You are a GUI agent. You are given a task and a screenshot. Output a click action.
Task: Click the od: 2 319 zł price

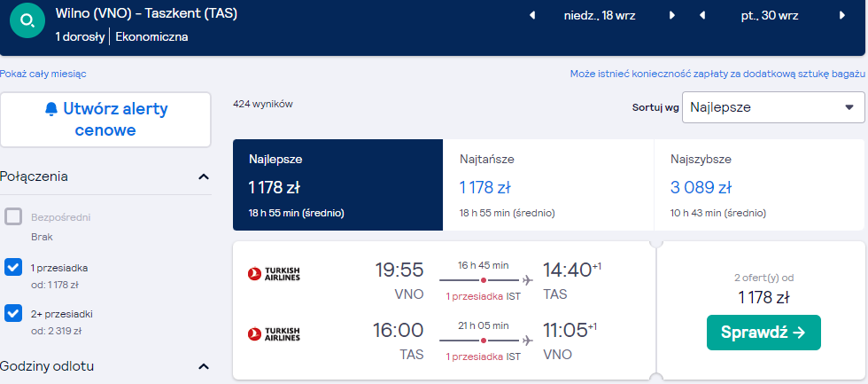(57, 332)
